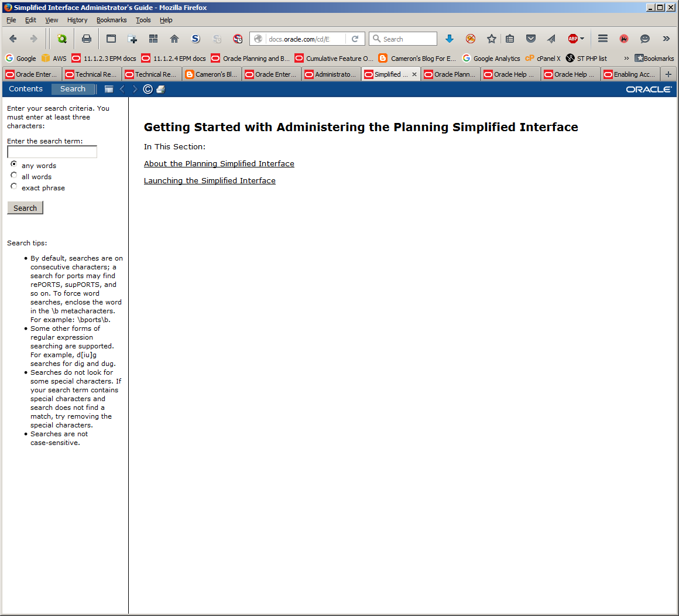
Task: Click the Reload page icon in the address bar
Action: pos(355,39)
